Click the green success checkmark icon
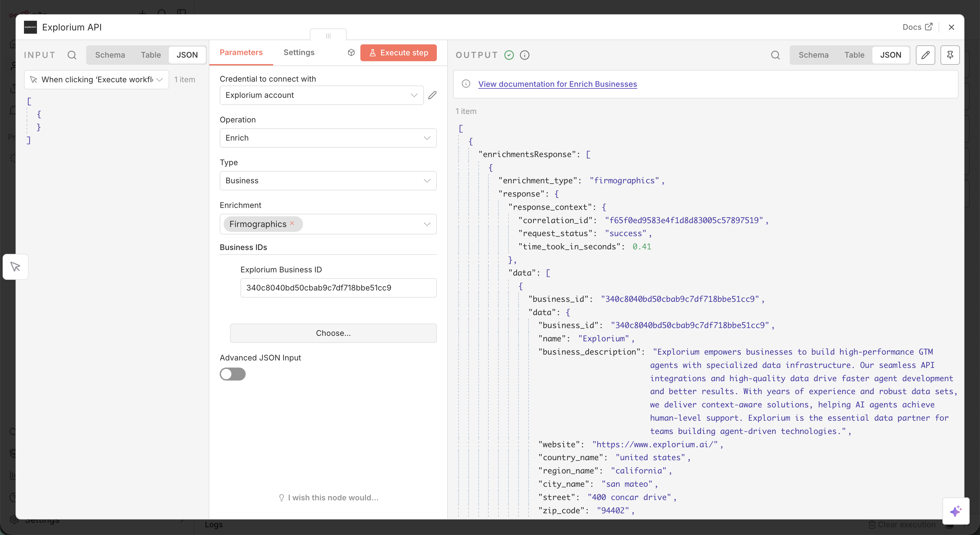 (x=509, y=55)
